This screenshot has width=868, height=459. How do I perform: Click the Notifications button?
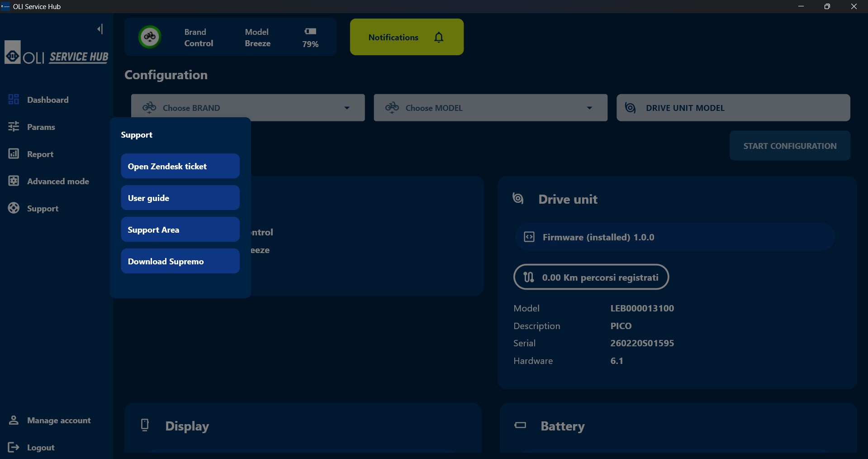pos(407,37)
